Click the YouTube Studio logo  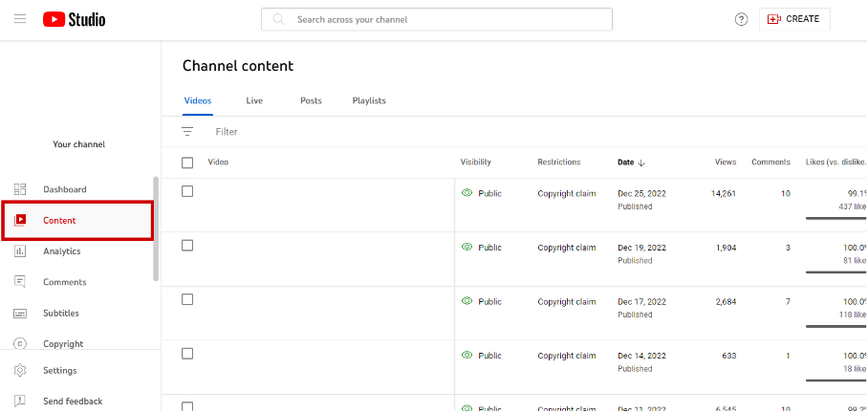(x=75, y=19)
